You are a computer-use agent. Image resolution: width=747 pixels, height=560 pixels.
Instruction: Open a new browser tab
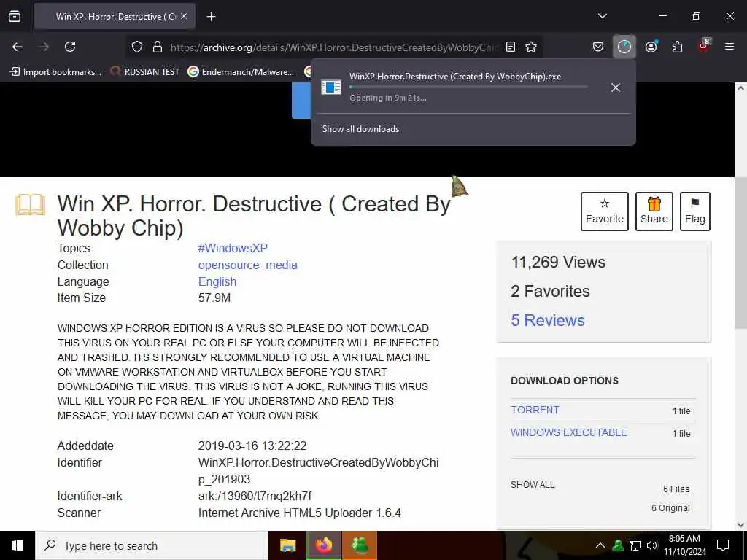[211, 17]
